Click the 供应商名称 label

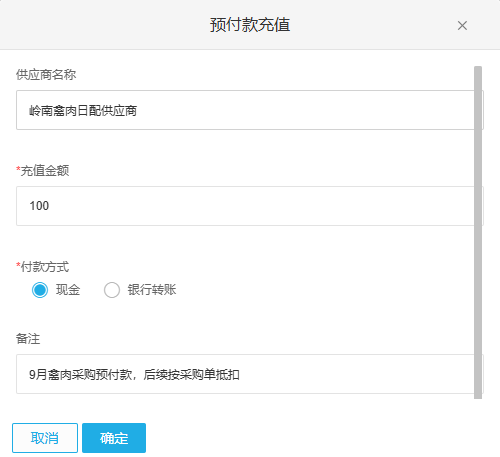pos(46,75)
